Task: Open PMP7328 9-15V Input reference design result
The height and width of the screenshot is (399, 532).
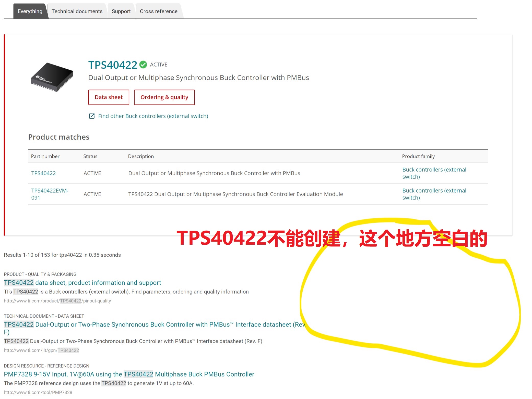Action: point(129,374)
